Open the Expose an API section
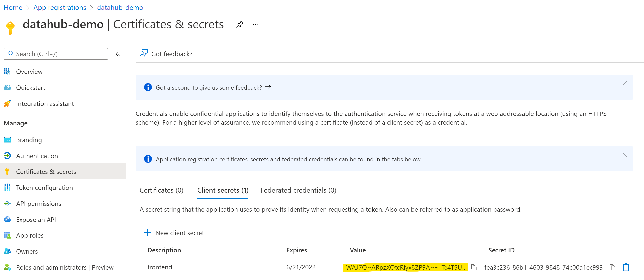This screenshot has height=280, width=644. tap(36, 220)
